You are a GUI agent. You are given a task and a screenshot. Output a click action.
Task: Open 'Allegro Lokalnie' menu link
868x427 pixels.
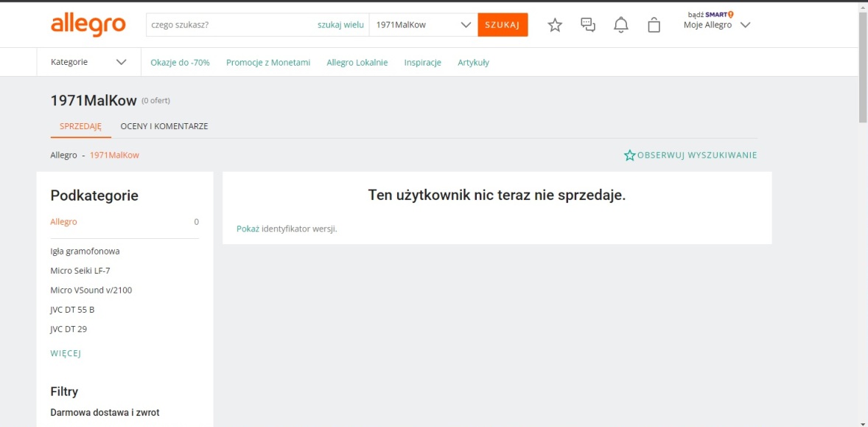click(357, 63)
